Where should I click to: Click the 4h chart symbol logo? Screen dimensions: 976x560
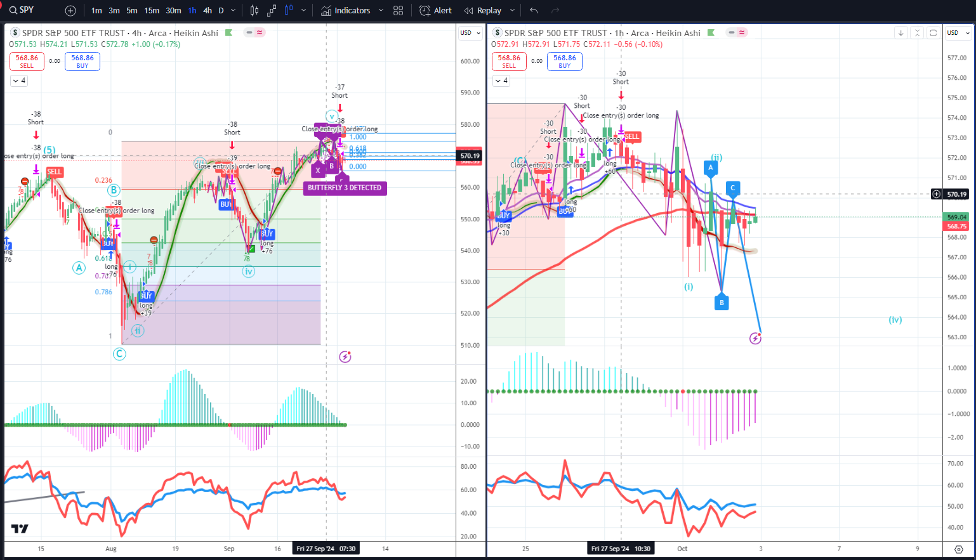tap(15, 33)
